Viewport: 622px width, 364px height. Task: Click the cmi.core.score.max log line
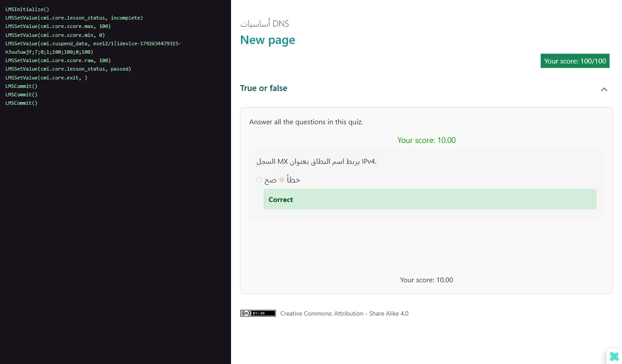tap(58, 26)
